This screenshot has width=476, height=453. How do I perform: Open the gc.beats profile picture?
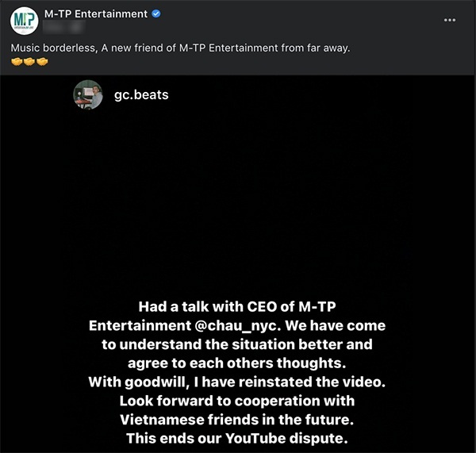pos(88,94)
